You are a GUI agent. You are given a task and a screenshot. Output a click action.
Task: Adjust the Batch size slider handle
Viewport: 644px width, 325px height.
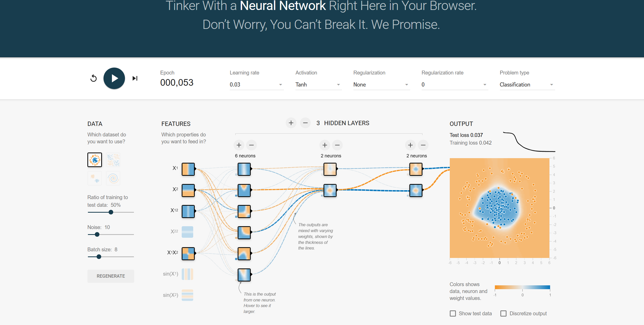coord(99,257)
